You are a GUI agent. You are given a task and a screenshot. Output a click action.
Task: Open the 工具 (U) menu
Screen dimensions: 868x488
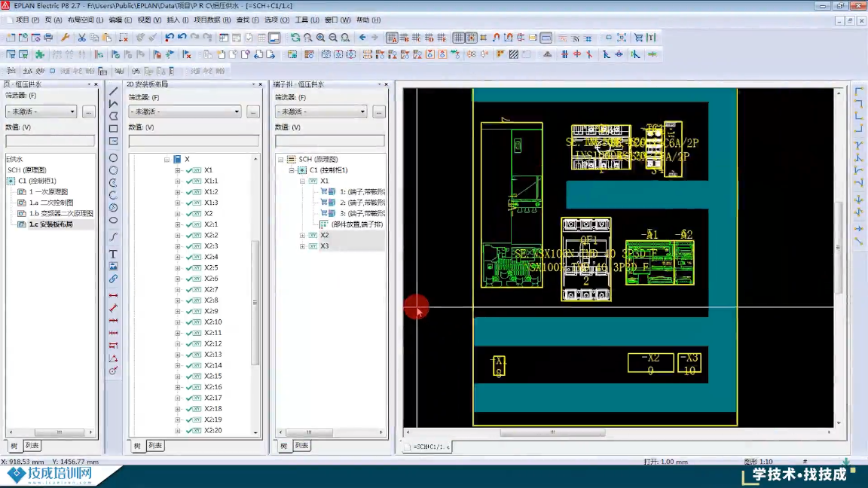pos(307,20)
